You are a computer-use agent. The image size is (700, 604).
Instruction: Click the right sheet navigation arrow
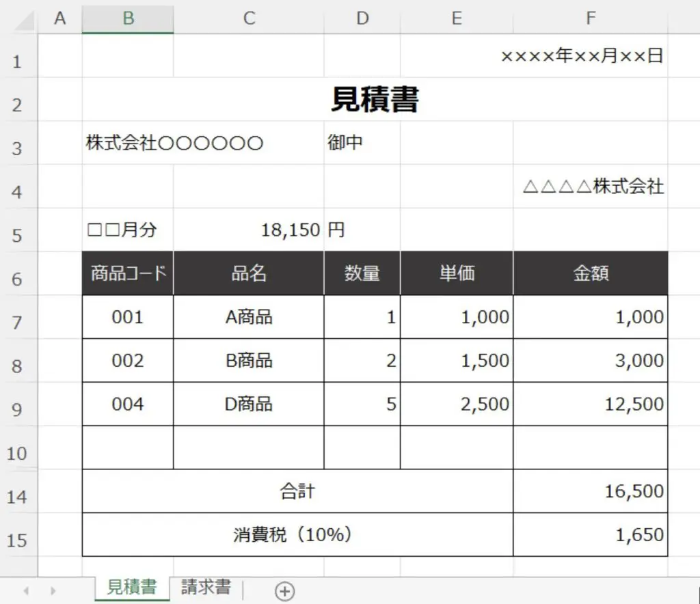(53, 590)
